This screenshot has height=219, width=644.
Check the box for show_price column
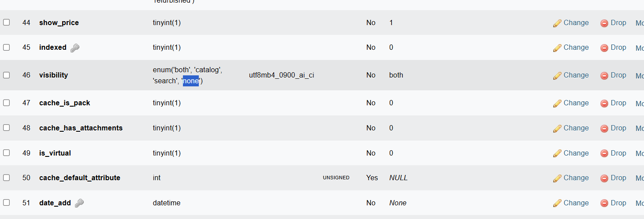point(7,22)
